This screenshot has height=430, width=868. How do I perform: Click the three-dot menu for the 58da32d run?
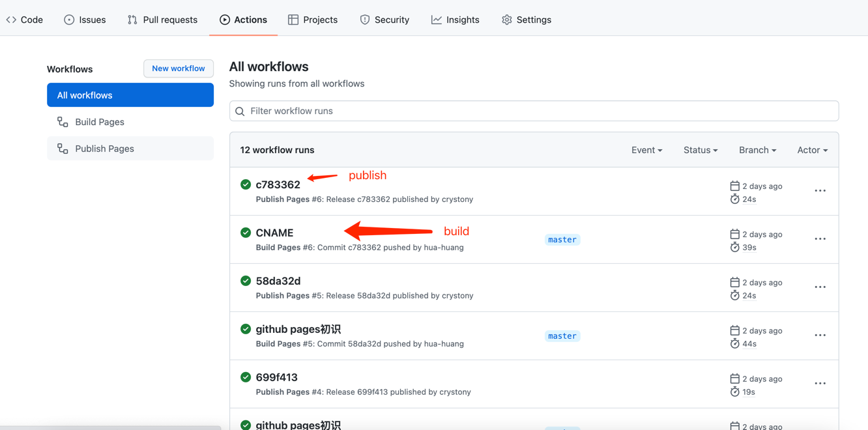click(x=820, y=287)
